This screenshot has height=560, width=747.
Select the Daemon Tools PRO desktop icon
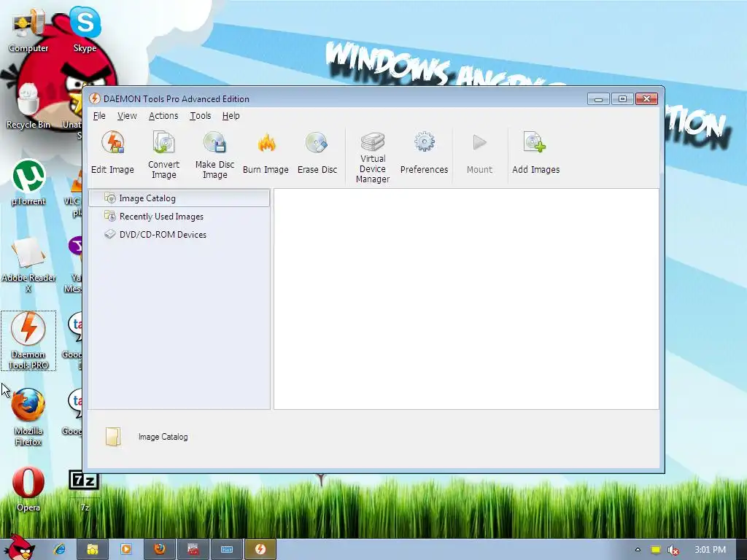28,341
